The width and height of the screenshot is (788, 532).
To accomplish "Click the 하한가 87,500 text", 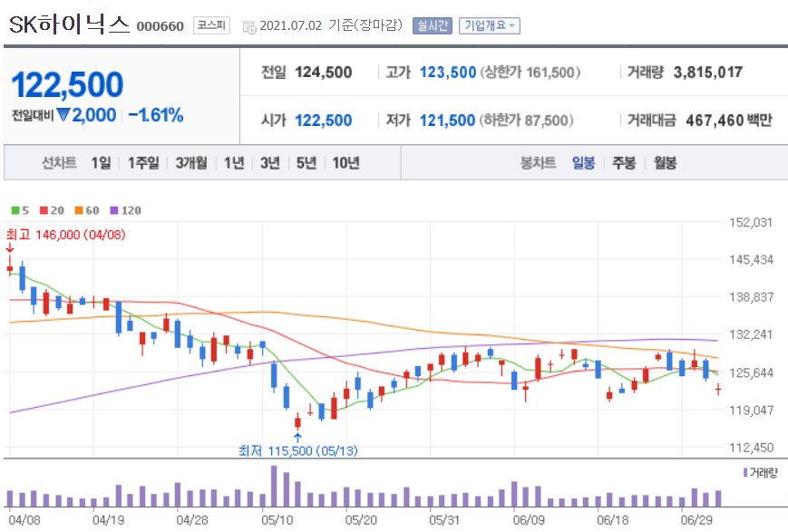I will point(526,121).
